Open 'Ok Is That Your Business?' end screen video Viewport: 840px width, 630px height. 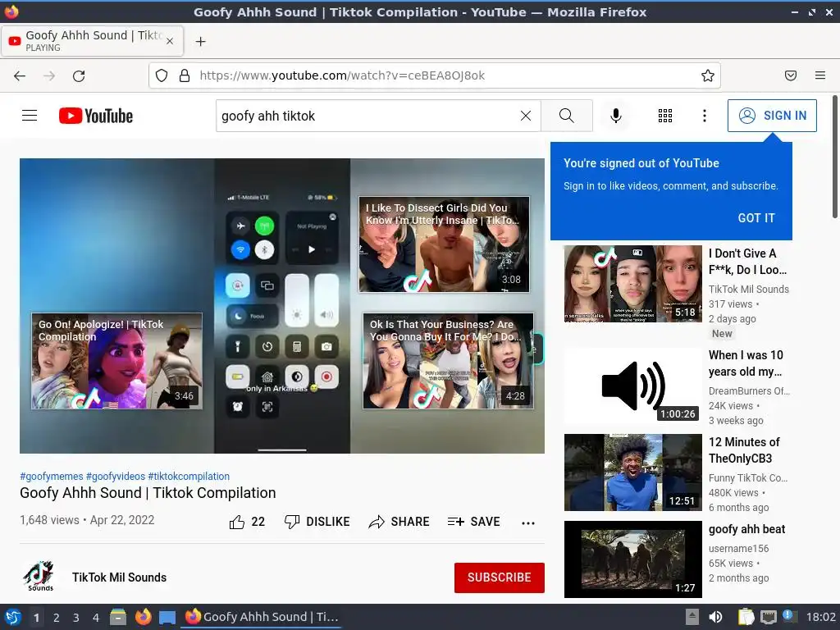[x=448, y=361]
